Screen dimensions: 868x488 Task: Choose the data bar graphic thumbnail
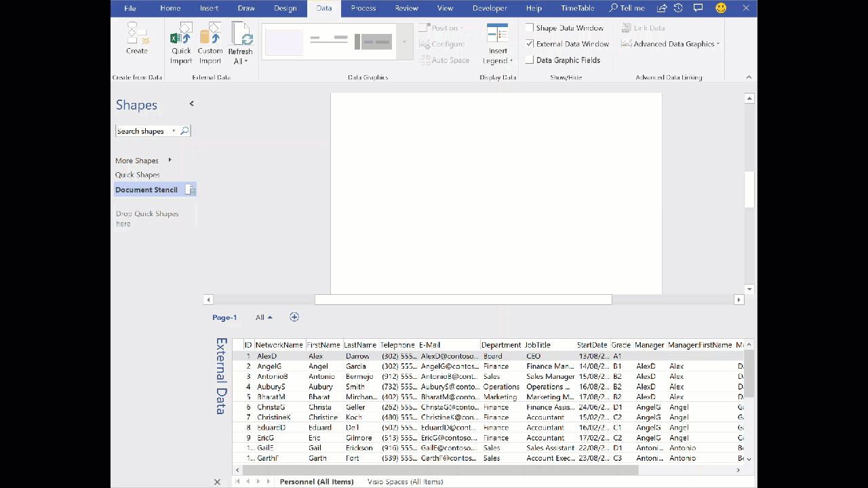click(373, 43)
